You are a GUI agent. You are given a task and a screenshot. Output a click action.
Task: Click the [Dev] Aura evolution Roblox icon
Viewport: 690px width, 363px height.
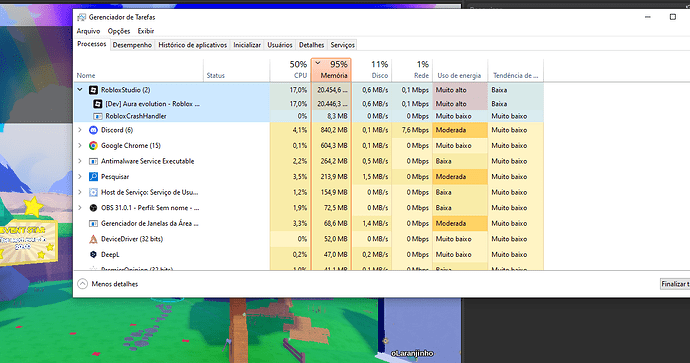coord(98,104)
